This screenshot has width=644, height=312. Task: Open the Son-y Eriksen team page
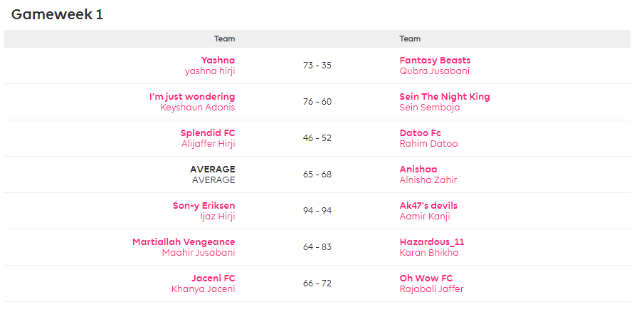pyautogui.click(x=204, y=206)
